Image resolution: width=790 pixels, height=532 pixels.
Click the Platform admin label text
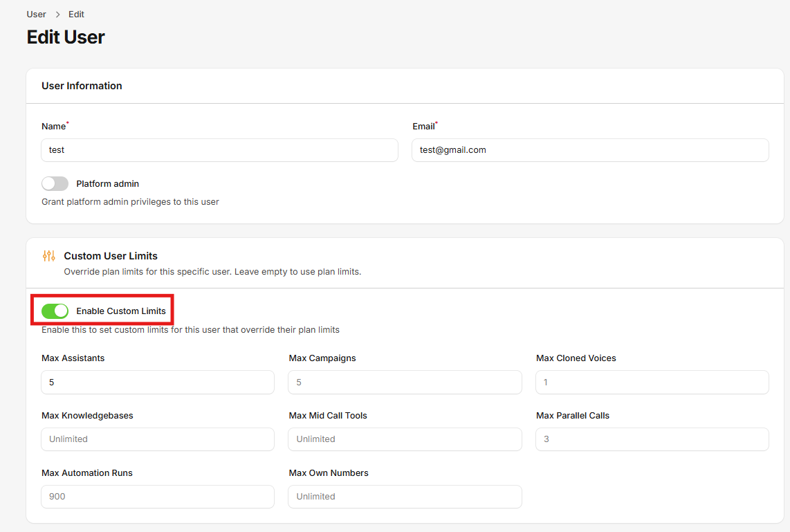pyautogui.click(x=107, y=183)
